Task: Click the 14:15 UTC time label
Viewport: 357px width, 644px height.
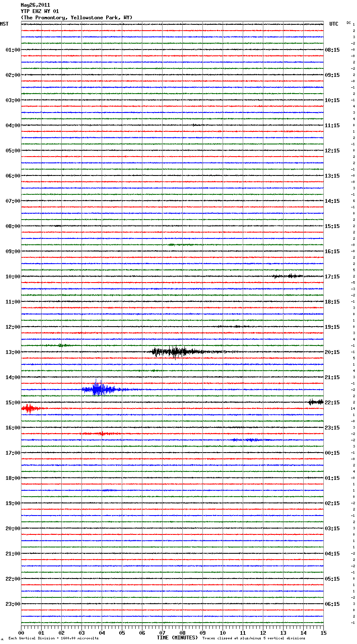Action: tap(332, 201)
